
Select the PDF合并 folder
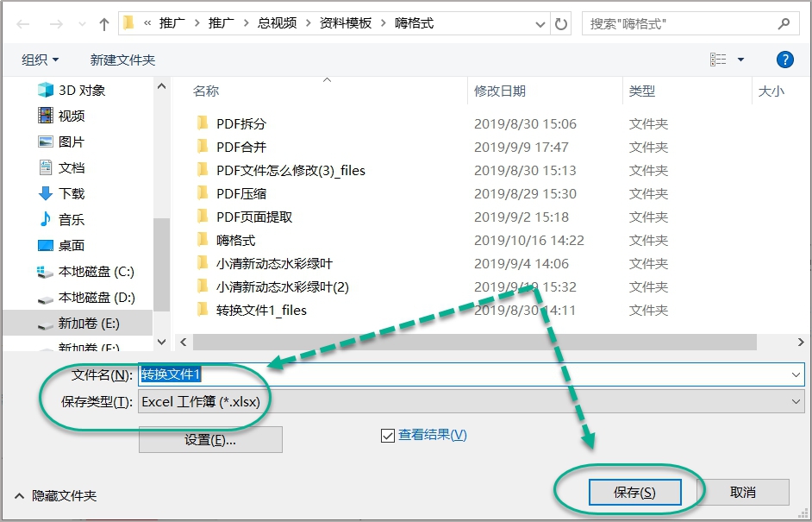(232, 148)
